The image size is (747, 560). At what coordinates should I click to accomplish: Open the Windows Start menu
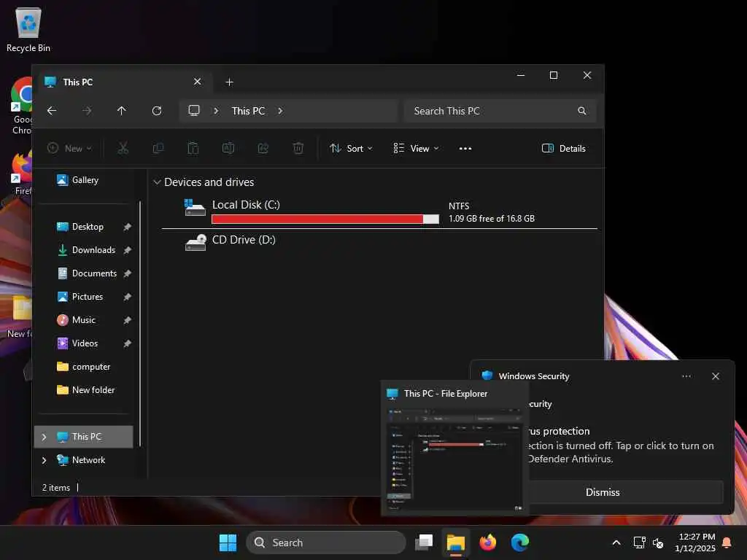(x=228, y=542)
